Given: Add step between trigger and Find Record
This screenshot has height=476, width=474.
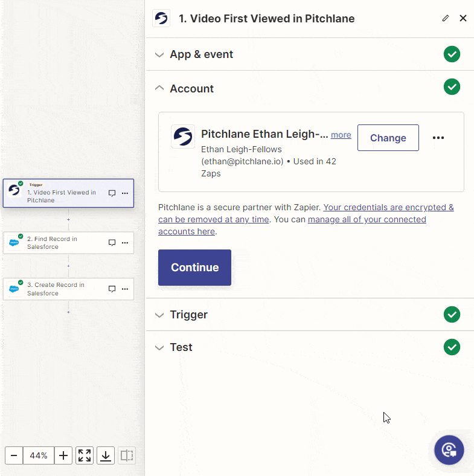Looking at the screenshot, I should tap(69, 219).
